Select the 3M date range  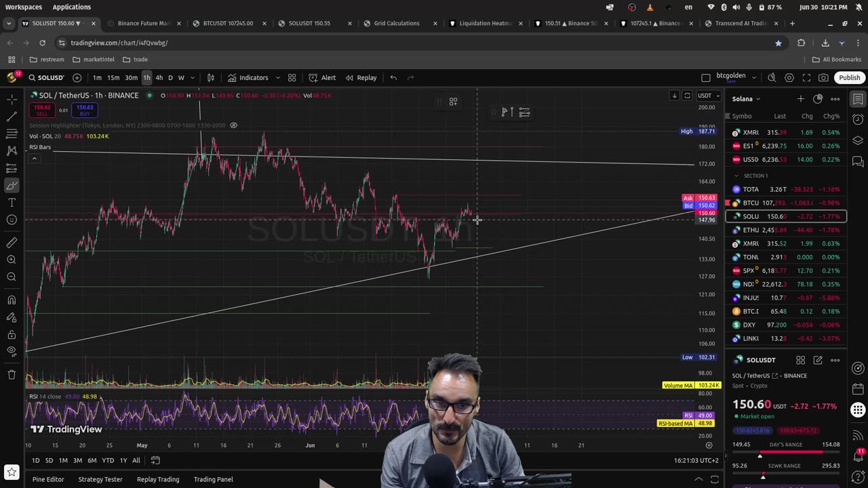77,461
